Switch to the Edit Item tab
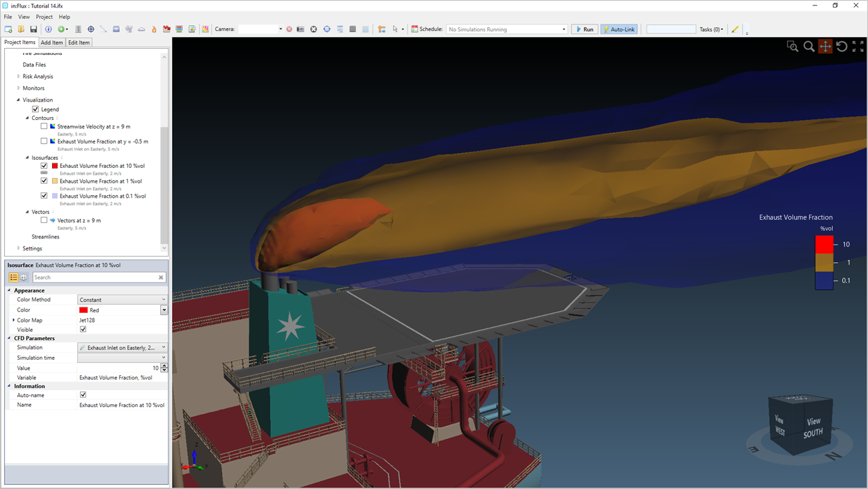868x489 pixels. 79,43
